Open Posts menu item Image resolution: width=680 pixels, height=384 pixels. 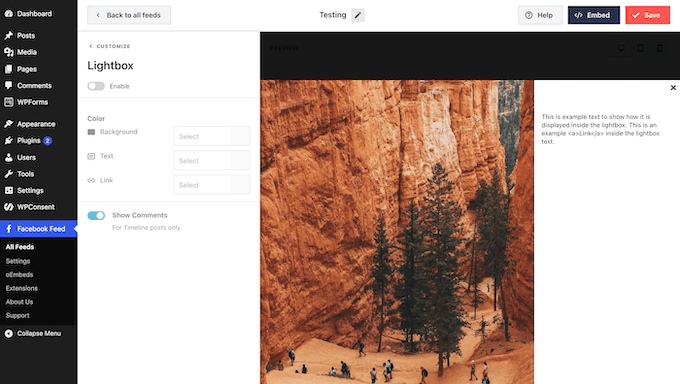(x=39, y=36)
